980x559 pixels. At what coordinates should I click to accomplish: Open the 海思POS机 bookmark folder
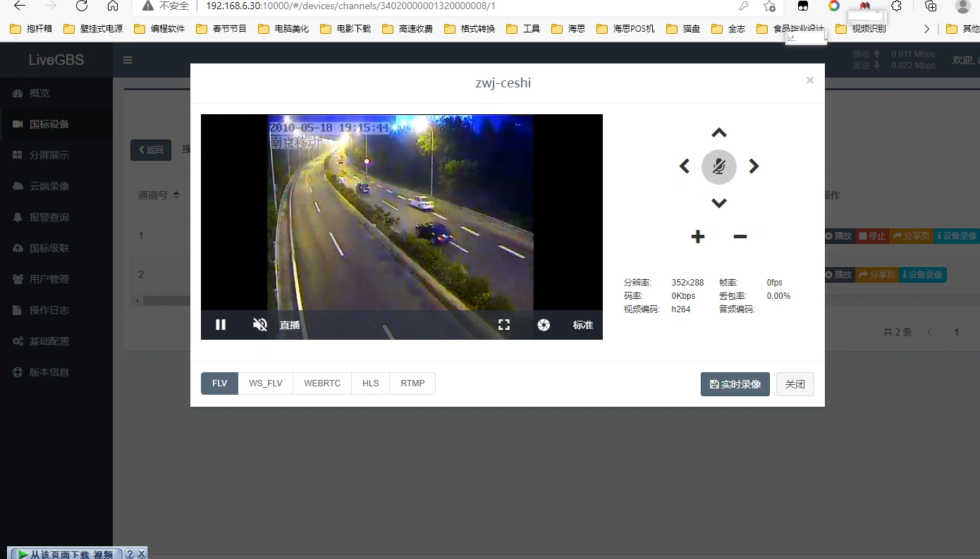pos(625,29)
